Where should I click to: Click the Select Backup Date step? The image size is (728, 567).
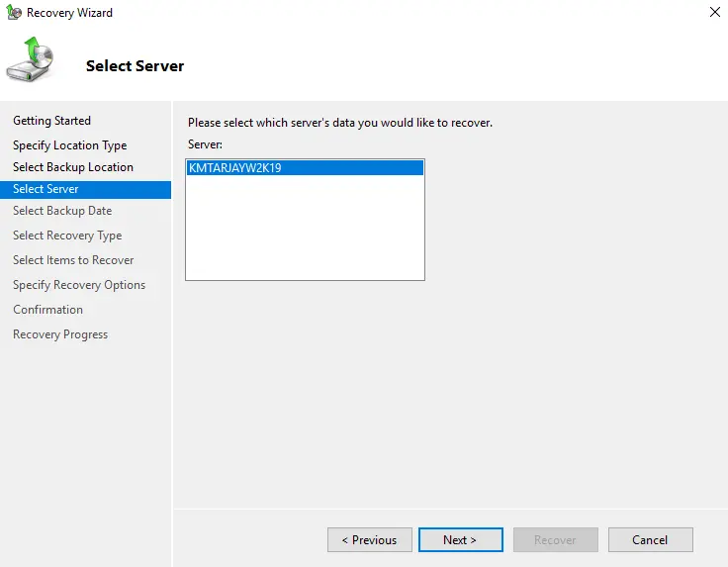62,211
